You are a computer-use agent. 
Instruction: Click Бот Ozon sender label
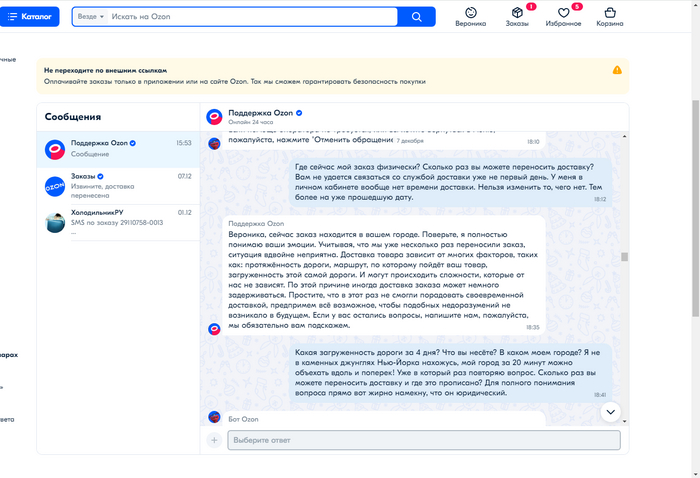[243, 419]
